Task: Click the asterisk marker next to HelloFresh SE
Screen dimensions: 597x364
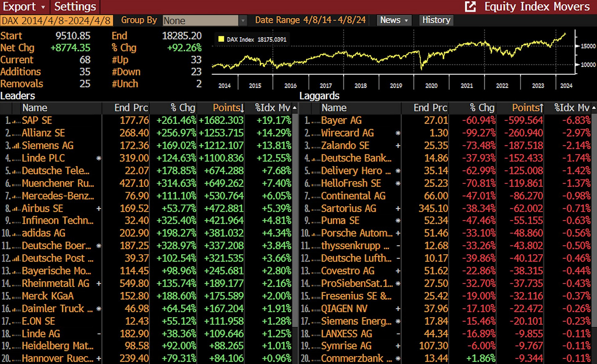Action: 398,184
